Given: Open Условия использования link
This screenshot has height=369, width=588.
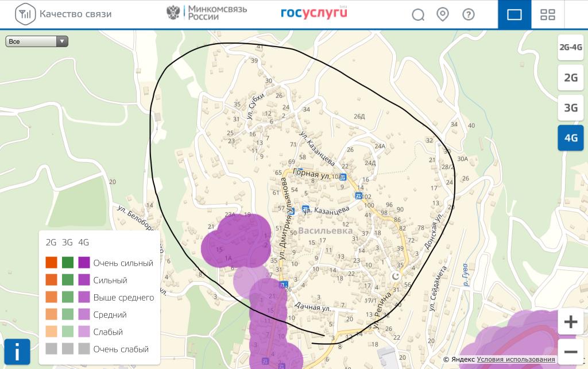Looking at the screenshot, I should (516, 359).
